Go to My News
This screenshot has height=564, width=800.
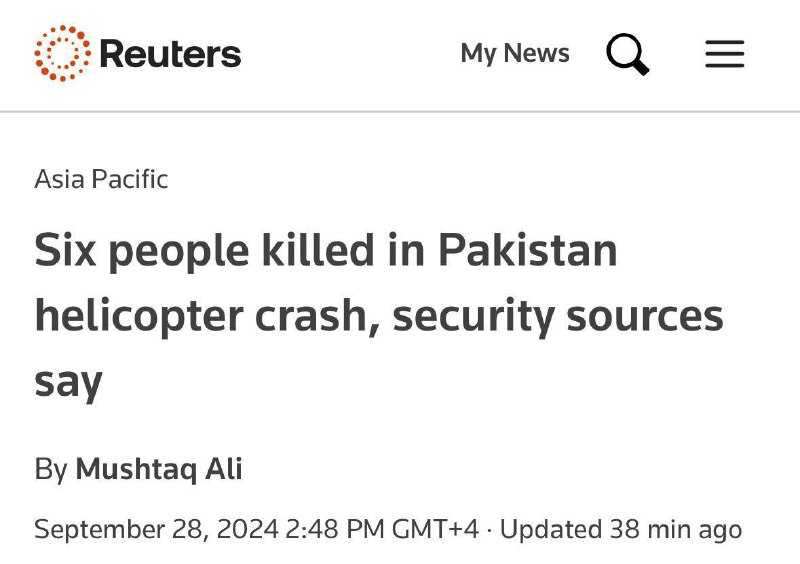pos(515,53)
